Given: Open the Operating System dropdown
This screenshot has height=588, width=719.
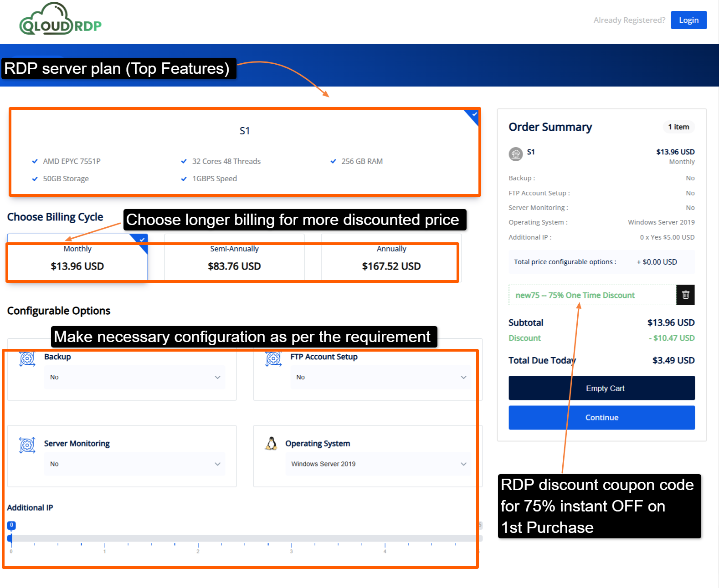Looking at the screenshot, I should pos(378,464).
